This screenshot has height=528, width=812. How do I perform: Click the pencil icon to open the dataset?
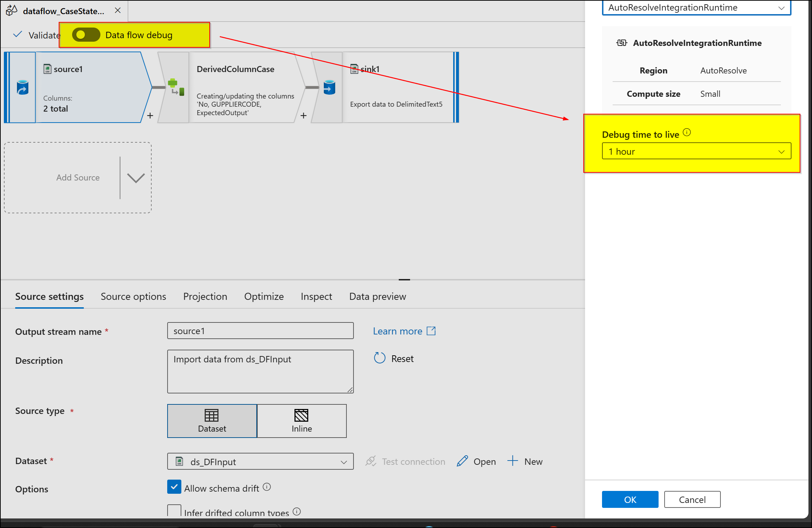(462, 461)
